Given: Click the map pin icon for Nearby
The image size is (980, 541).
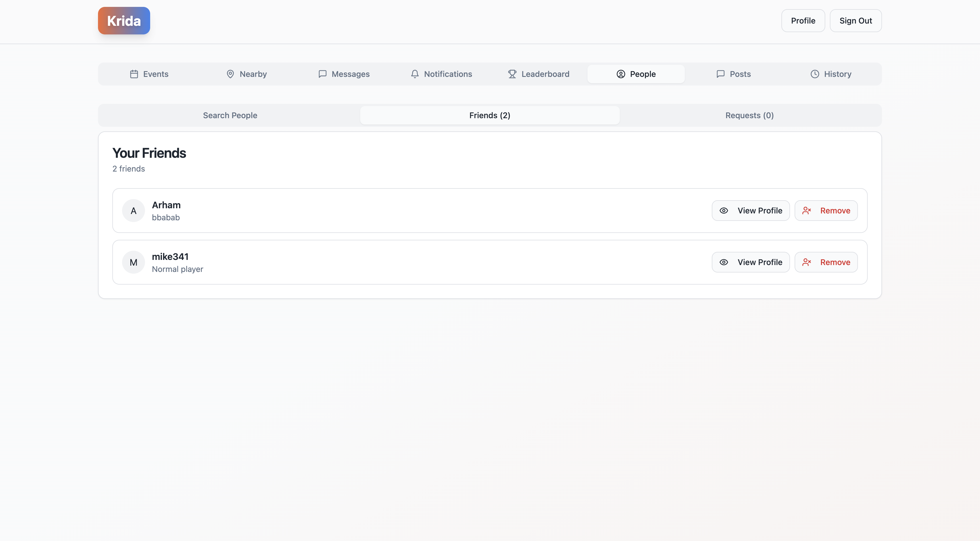Looking at the screenshot, I should 230,74.
